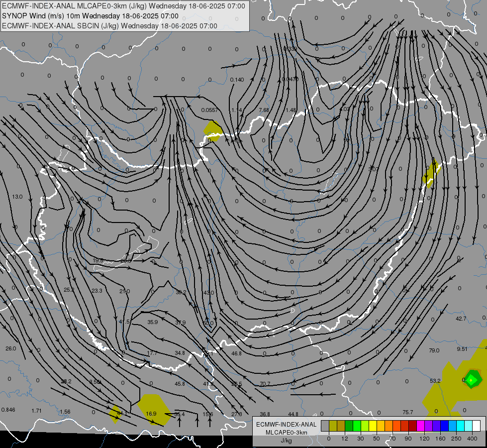The height and width of the screenshot is (448, 487).
Task: Click legend tick label 120
Action: (425, 439)
